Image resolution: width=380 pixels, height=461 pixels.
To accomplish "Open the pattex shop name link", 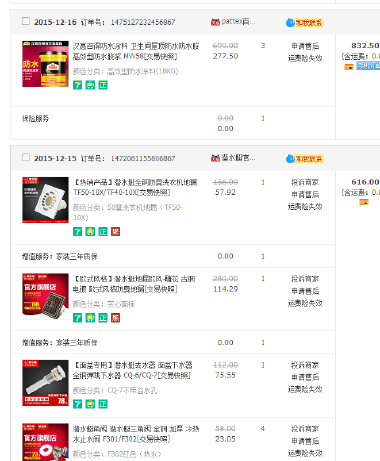I will [x=238, y=21].
